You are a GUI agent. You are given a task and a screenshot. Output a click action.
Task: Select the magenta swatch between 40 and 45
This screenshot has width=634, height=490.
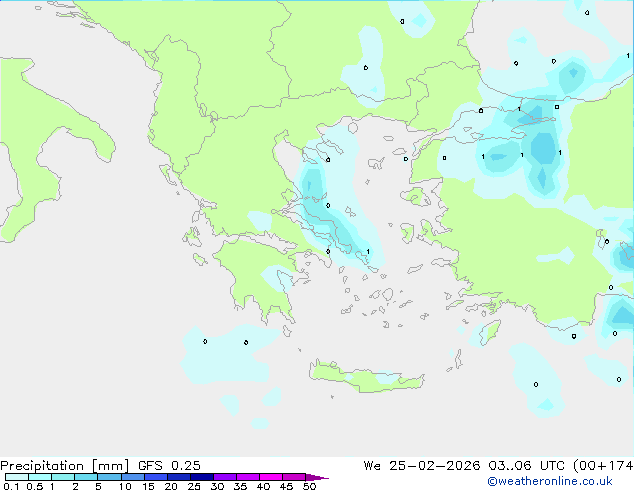[x=271, y=477]
